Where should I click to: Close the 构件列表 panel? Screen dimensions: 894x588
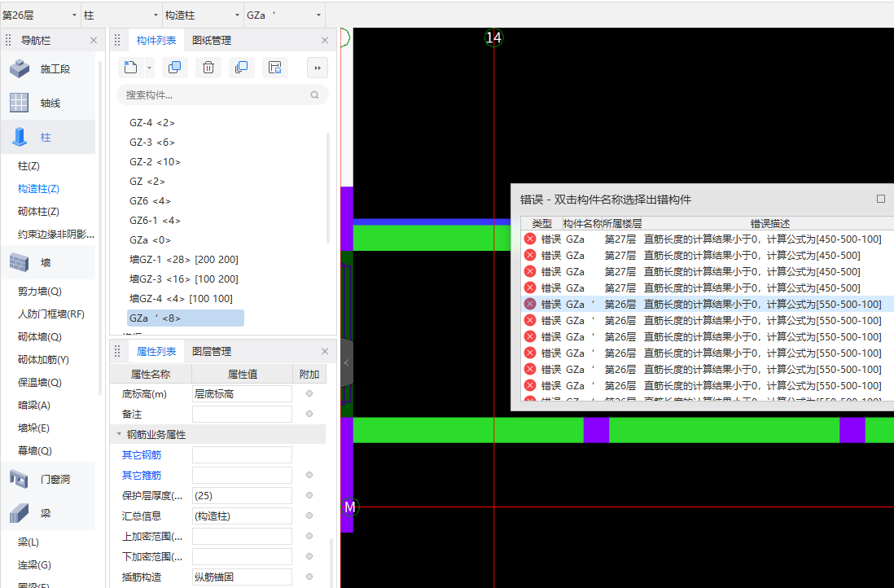click(x=325, y=41)
